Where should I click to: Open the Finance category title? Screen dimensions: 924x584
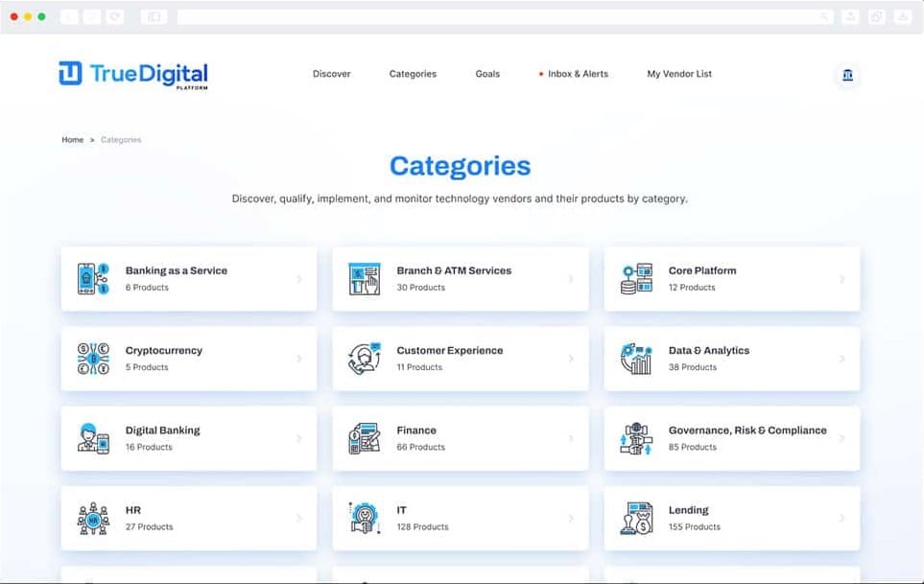tap(416, 431)
